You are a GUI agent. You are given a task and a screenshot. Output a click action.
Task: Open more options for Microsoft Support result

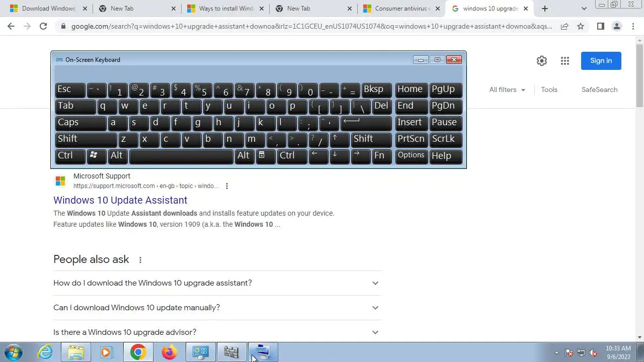click(x=227, y=186)
